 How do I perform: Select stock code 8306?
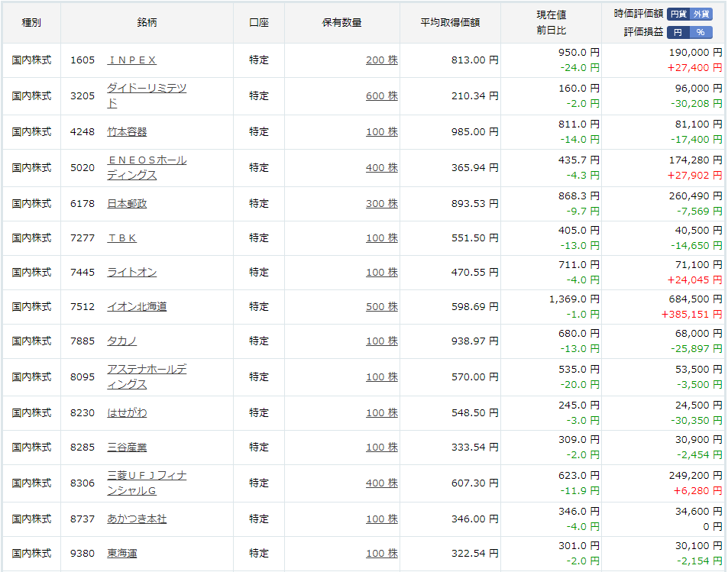(x=83, y=483)
